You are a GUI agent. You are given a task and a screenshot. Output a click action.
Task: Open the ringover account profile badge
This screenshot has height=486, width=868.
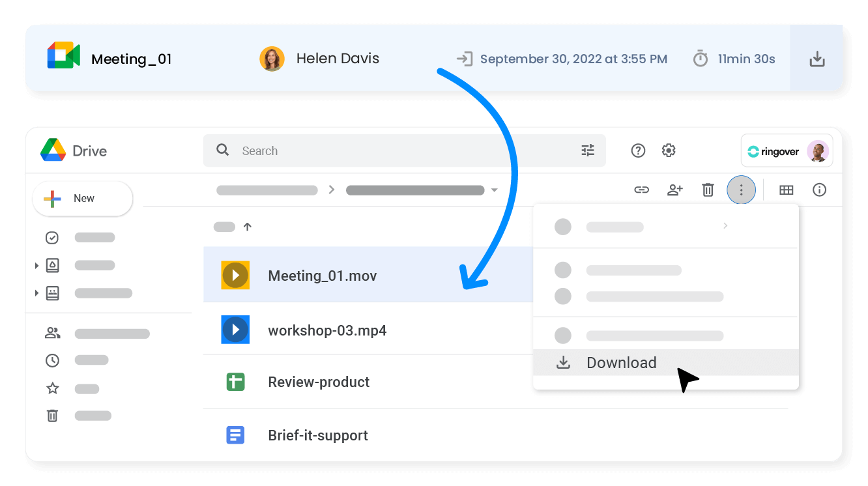coord(785,150)
